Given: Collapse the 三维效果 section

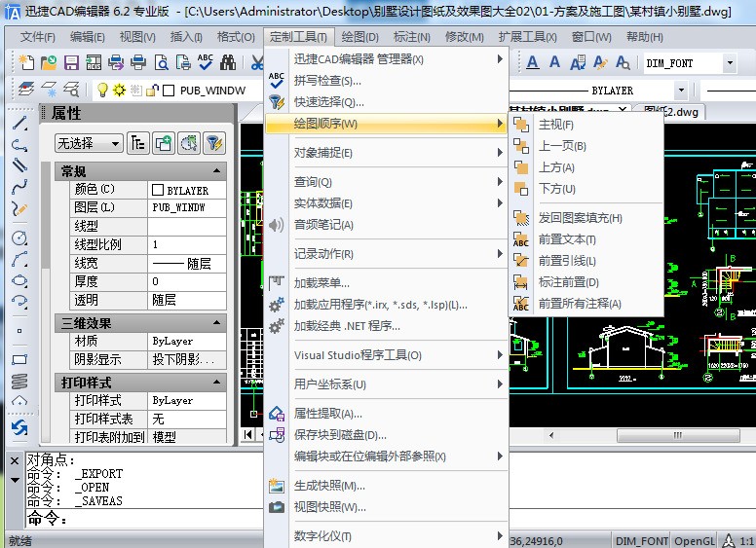Looking at the screenshot, I should point(216,322).
